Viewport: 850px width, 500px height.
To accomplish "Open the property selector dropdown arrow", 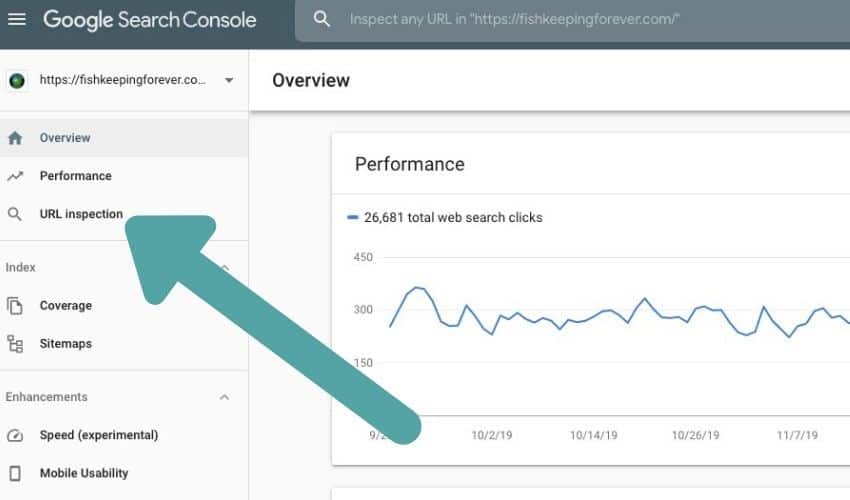I will [x=229, y=80].
